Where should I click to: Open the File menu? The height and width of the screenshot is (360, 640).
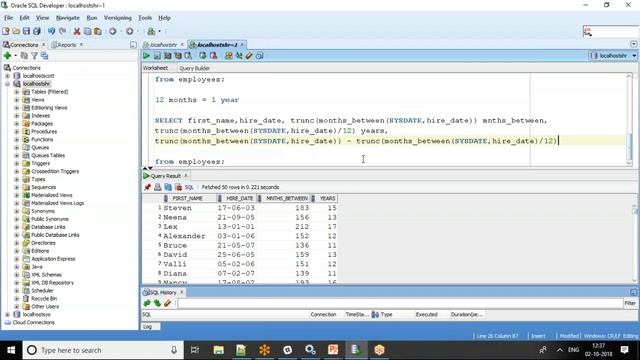coord(9,18)
